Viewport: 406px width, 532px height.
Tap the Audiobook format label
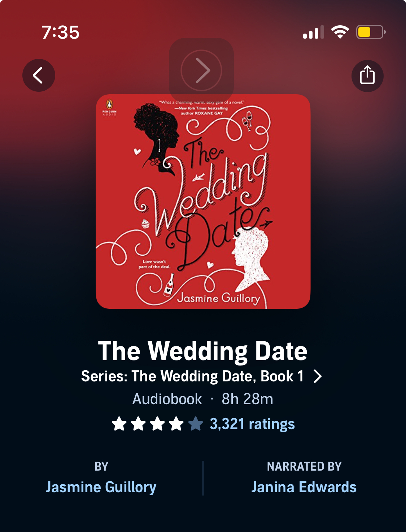(167, 399)
